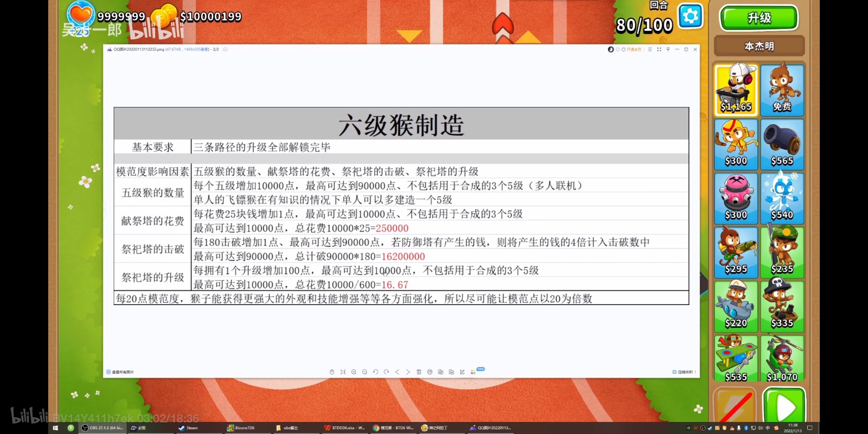
Task: Switch to OBS 27.1.3 in taskbar
Action: 103,428
